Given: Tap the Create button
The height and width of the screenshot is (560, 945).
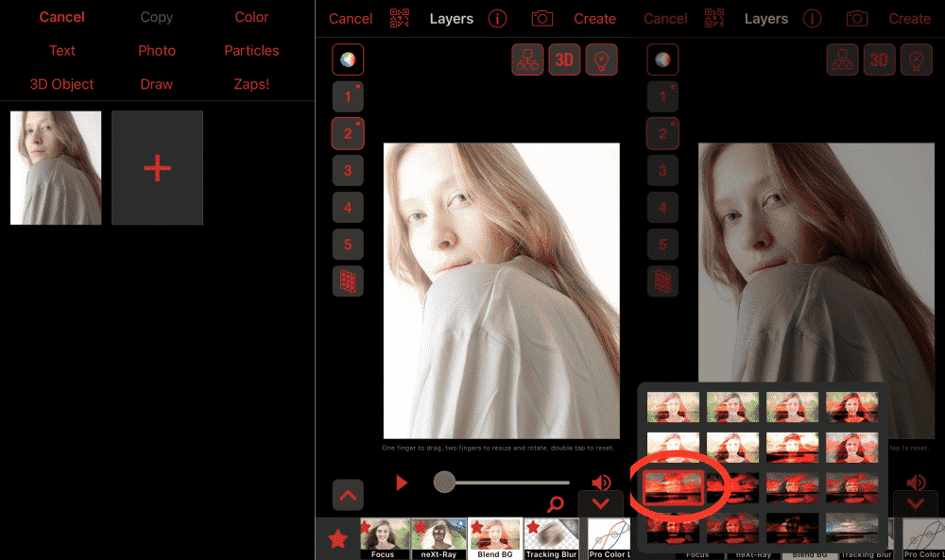Looking at the screenshot, I should point(595,18).
